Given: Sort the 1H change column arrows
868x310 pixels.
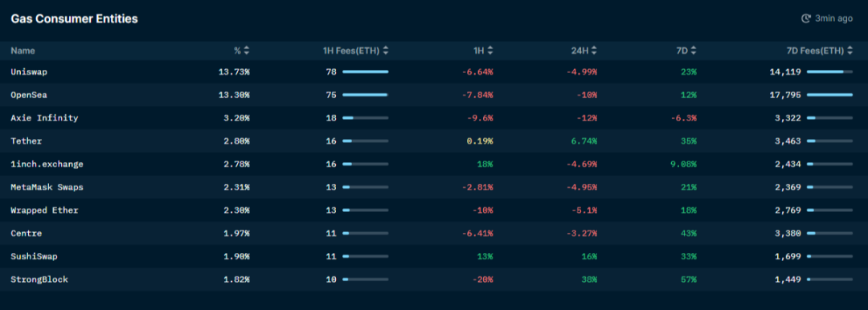Looking at the screenshot, I should tap(490, 51).
